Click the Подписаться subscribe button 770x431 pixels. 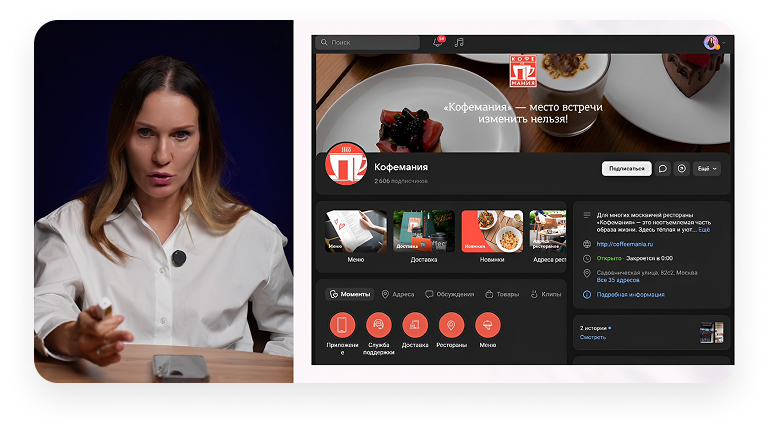pos(627,168)
